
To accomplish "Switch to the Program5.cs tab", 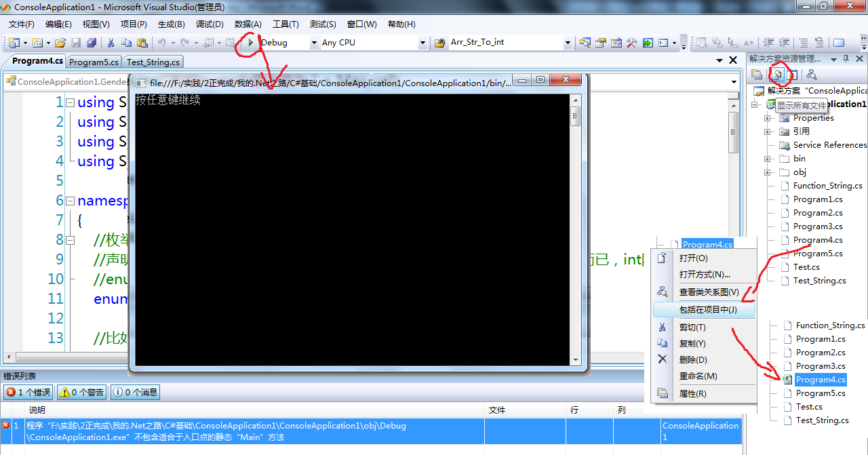I will pos(94,62).
